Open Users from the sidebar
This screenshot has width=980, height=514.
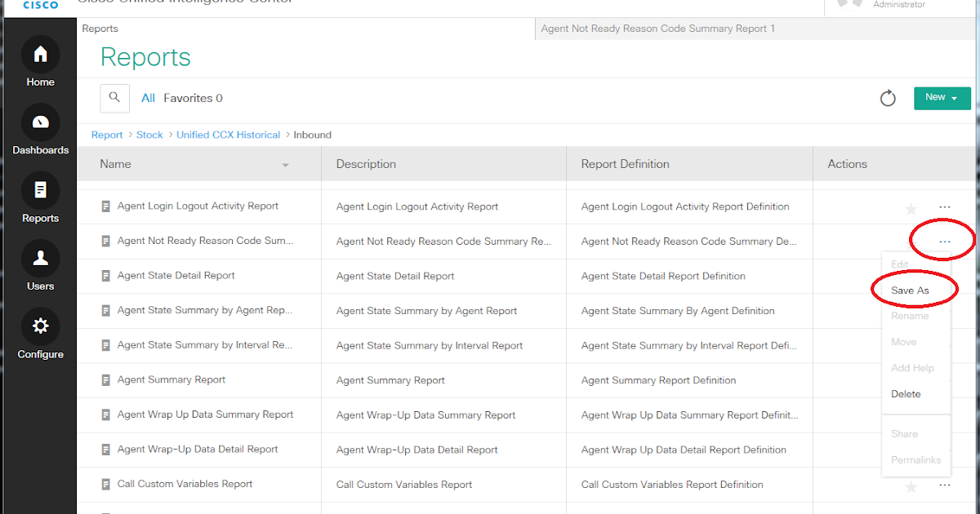click(x=40, y=266)
